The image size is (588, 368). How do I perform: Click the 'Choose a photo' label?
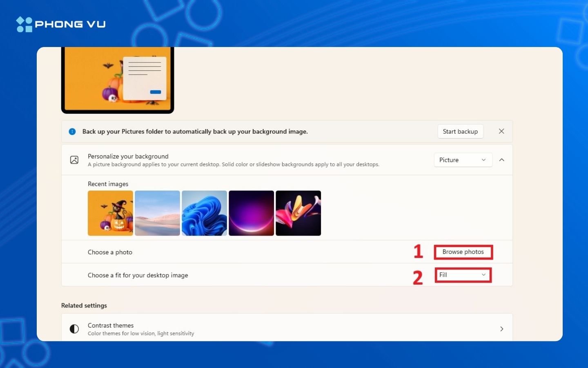(x=110, y=252)
